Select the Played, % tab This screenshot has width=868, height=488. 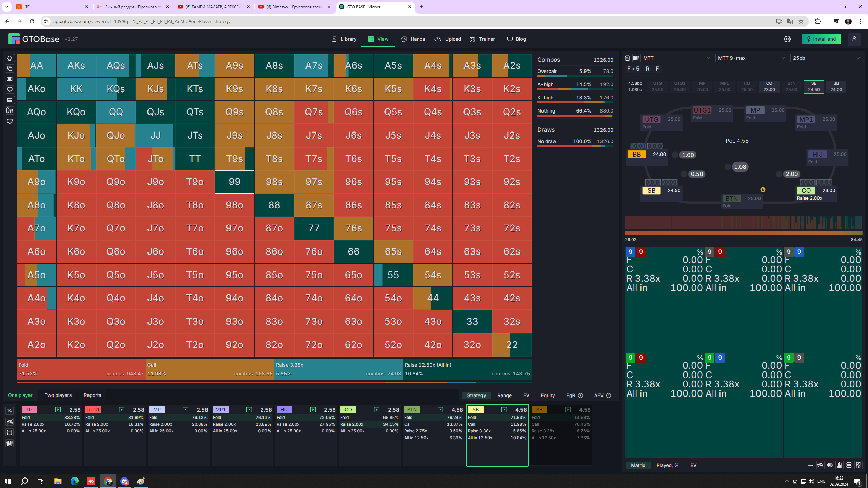coord(667,465)
